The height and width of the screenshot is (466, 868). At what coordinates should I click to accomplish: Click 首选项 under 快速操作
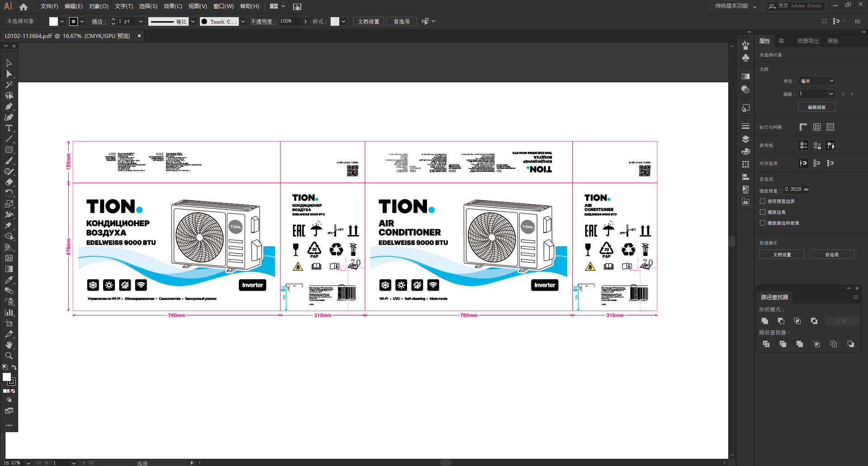click(x=832, y=254)
